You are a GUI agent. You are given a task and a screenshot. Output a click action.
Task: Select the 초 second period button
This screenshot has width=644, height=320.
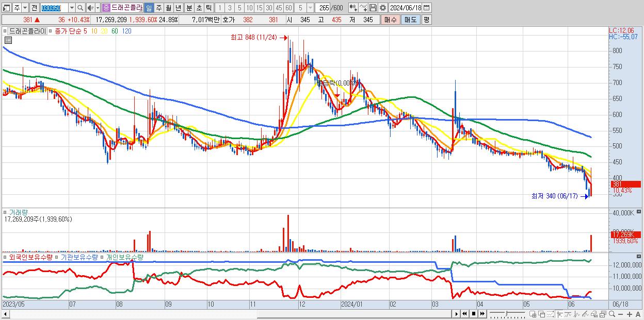(199, 8)
